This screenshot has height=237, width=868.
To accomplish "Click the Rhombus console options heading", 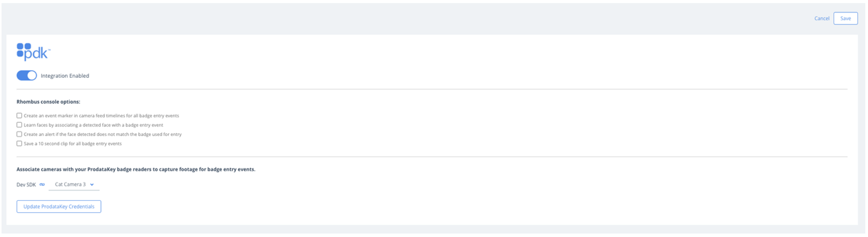I will coord(48,102).
